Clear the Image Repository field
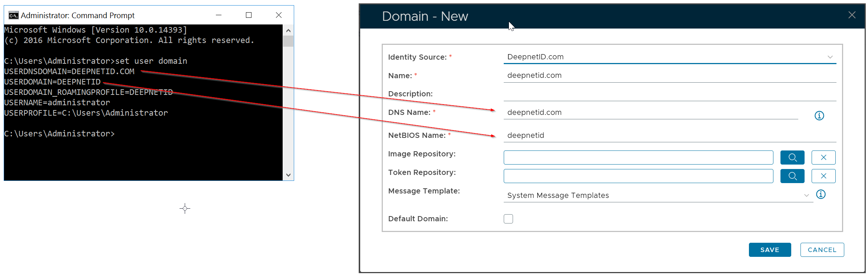The width and height of the screenshot is (868, 275). (x=823, y=158)
